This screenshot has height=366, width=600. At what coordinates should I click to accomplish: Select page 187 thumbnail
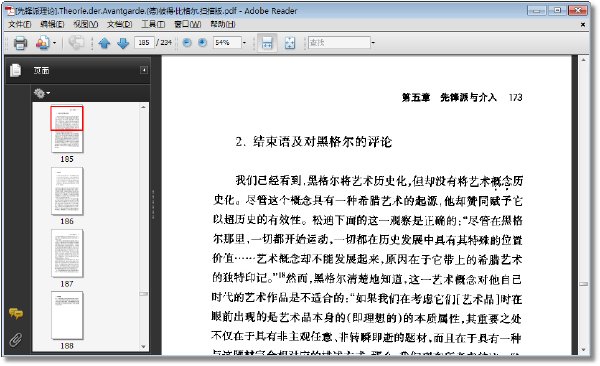tap(67, 253)
